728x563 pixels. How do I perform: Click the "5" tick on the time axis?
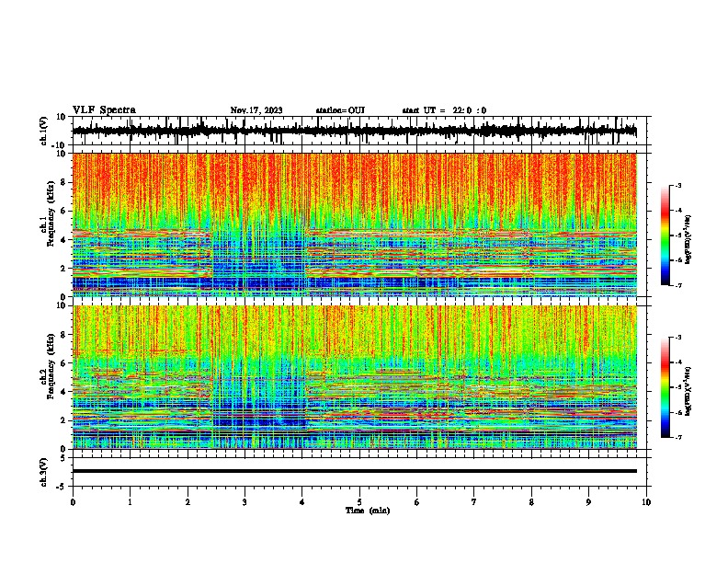(359, 502)
